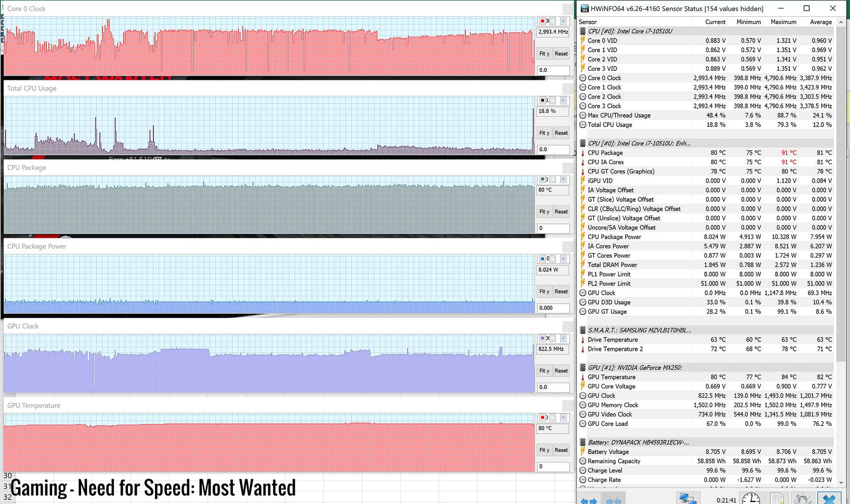Image resolution: width=850 pixels, height=504 pixels.
Task: Collapse the Battery DYNAPACK sensor group
Action: pos(583,442)
